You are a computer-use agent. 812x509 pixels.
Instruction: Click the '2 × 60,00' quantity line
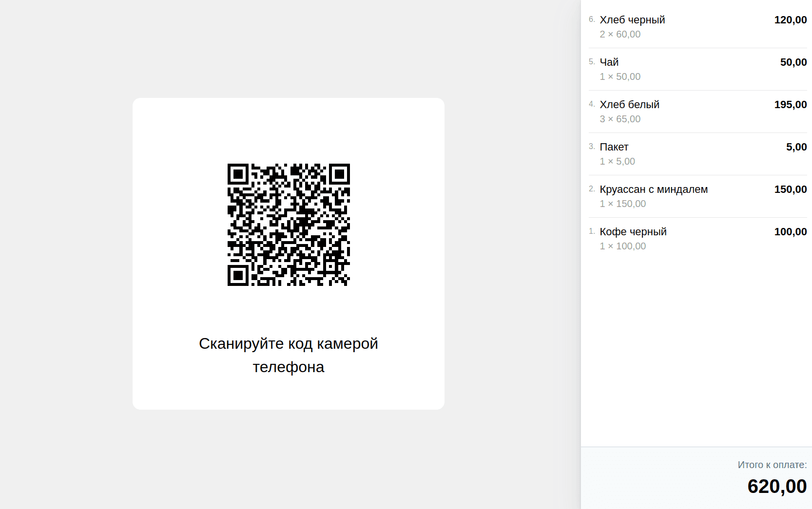pyautogui.click(x=620, y=35)
